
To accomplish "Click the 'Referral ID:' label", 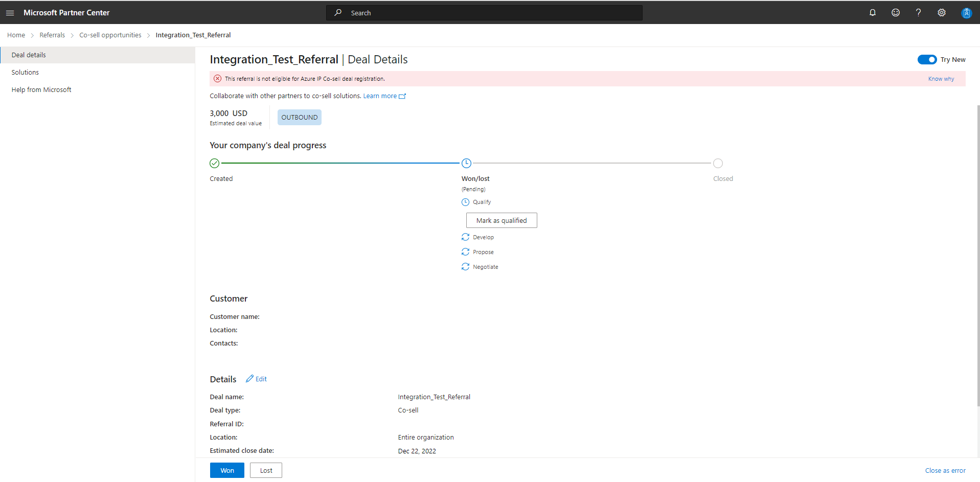I will click(227, 424).
